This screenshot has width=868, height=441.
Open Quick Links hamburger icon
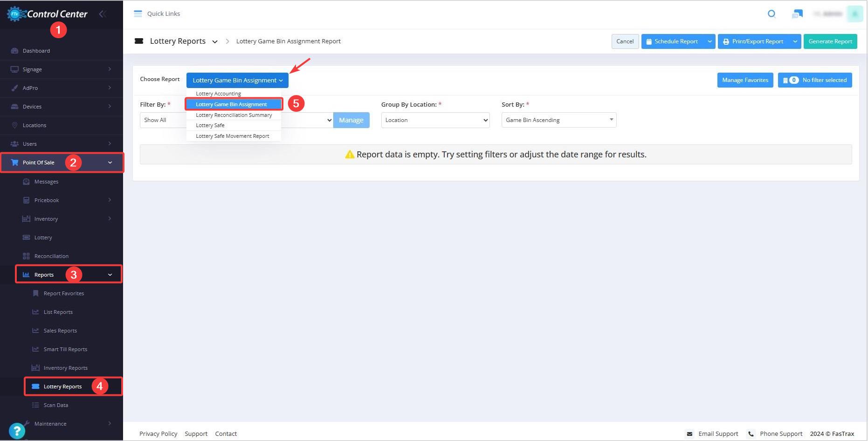pyautogui.click(x=138, y=14)
